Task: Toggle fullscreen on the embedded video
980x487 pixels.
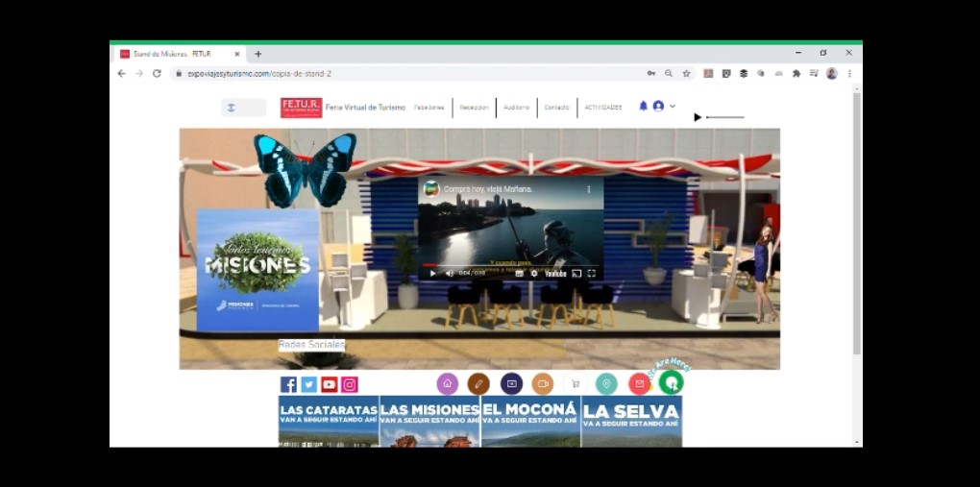Action: tap(591, 274)
